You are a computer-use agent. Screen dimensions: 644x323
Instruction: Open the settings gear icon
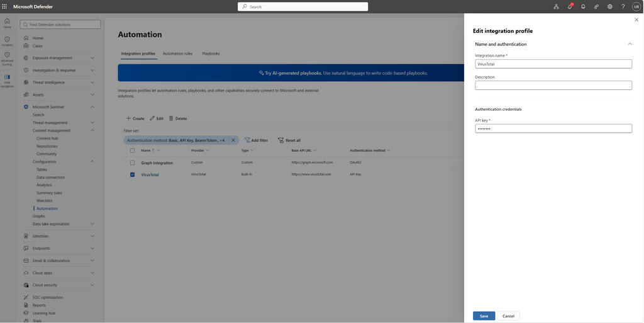pos(609,6)
